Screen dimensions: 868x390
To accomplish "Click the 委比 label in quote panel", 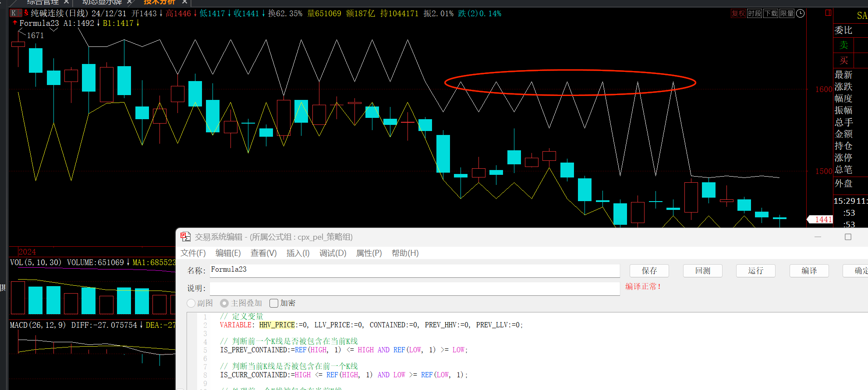I will coord(843,30).
